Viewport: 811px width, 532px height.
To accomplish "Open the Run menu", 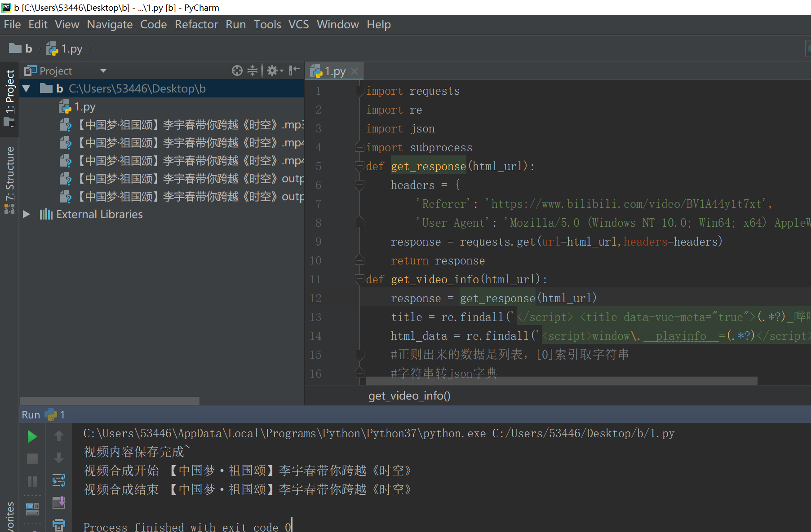I will pyautogui.click(x=235, y=25).
